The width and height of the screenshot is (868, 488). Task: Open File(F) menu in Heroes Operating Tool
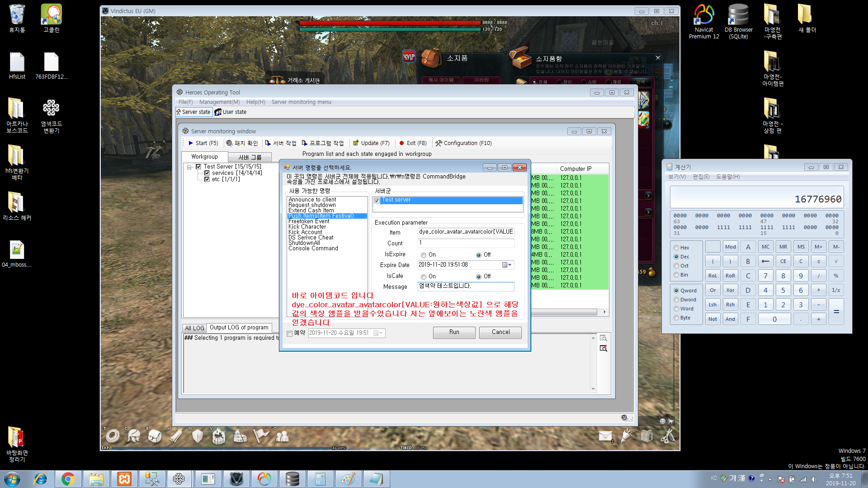click(185, 102)
